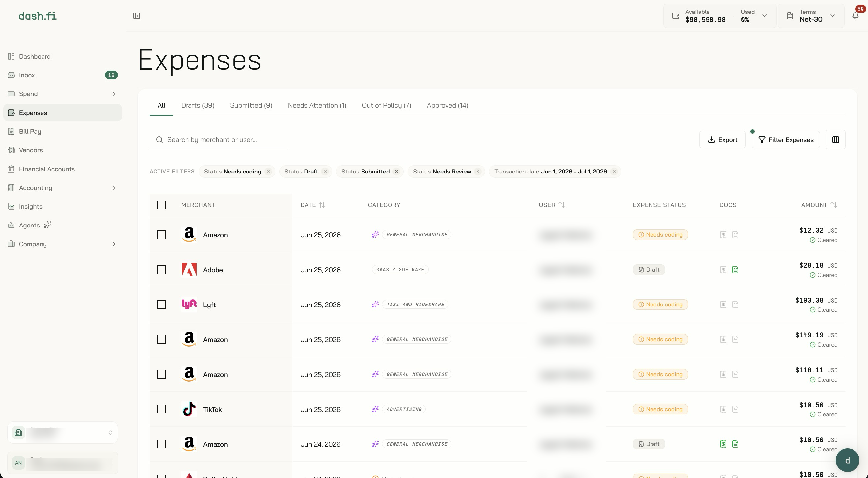868x478 pixels.
Task: Remove the Status Draft filter
Action: 325,172
